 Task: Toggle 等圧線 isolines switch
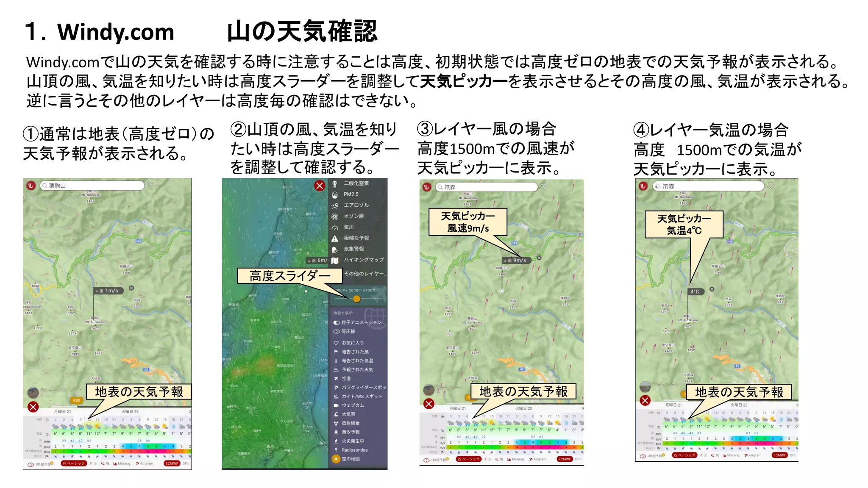coord(337,332)
